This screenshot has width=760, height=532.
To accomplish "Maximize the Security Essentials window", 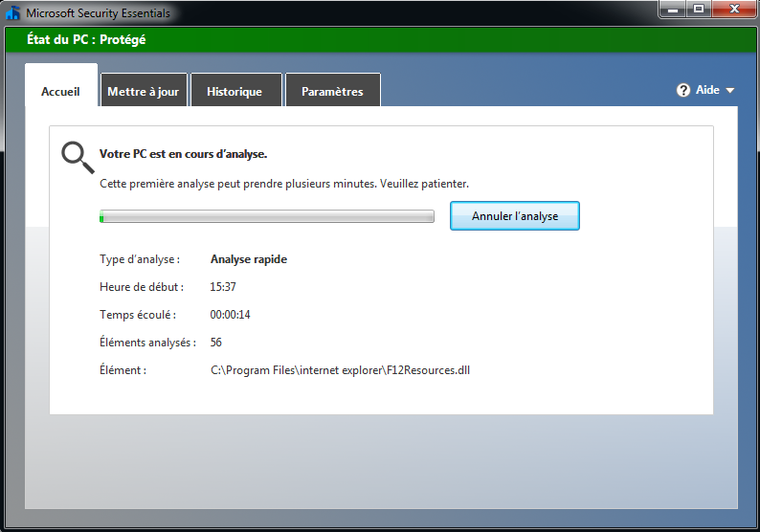I will [699, 10].
